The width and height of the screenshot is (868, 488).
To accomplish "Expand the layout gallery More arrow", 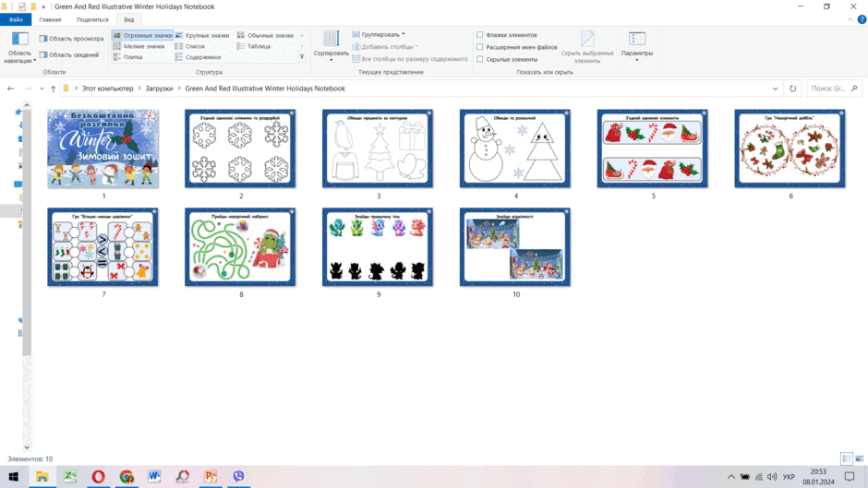I will click(302, 56).
